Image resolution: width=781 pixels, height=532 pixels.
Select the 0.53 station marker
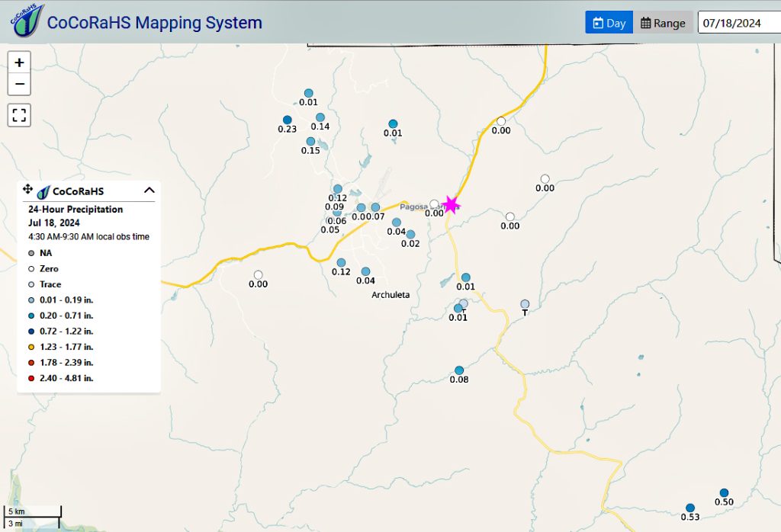point(689,508)
